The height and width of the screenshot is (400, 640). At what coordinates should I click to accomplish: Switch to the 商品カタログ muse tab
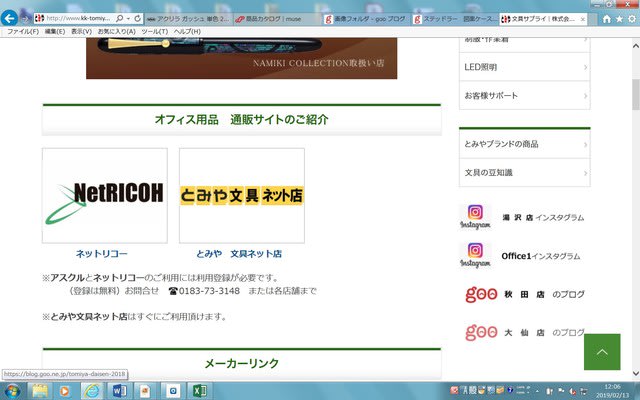[x=278, y=19]
